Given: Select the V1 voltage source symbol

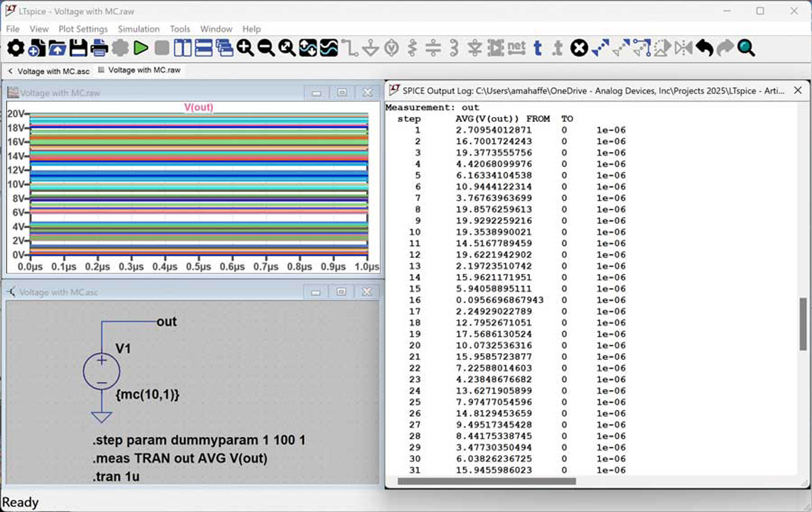Looking at the screenshot, I should (x=101, y=371).
